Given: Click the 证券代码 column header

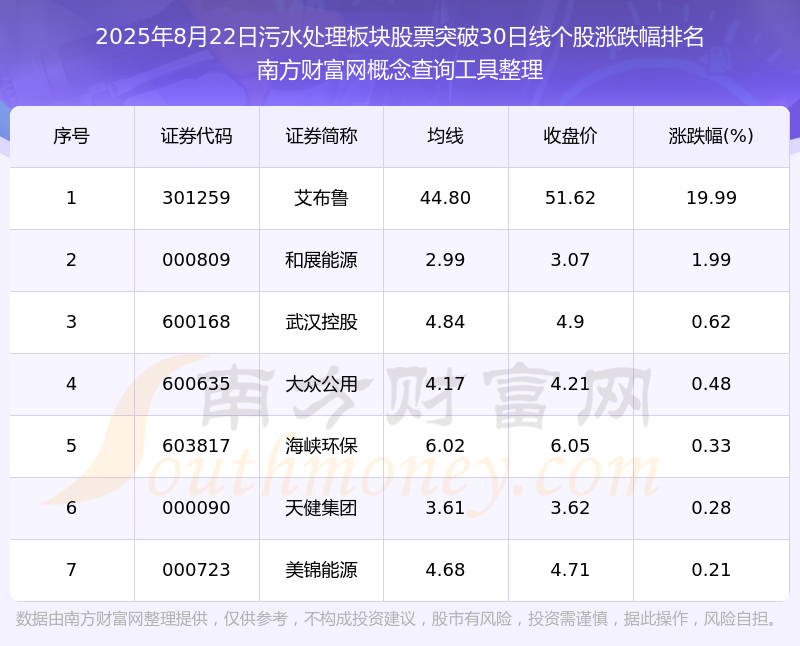Looking at the screenshot, I should (196, 136).
